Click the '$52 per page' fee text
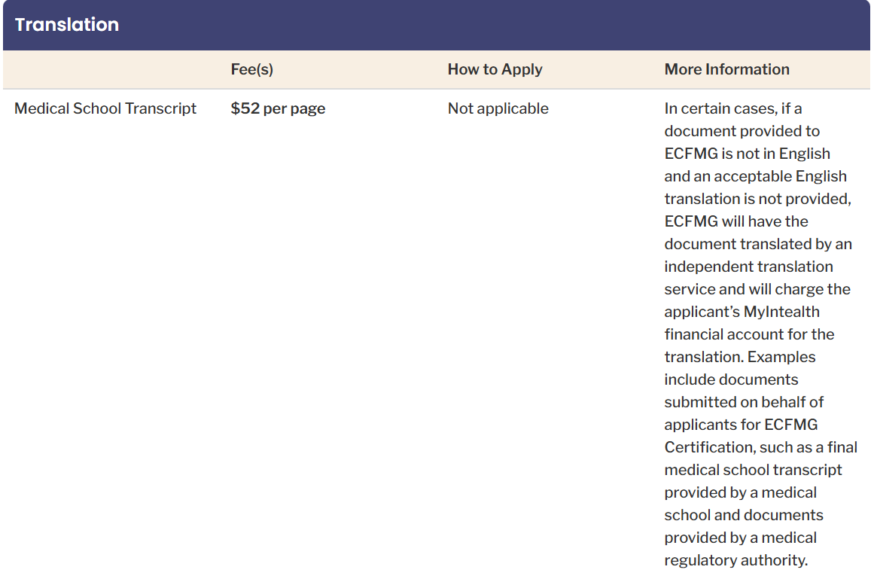874x588 pixels. point(278,108)
